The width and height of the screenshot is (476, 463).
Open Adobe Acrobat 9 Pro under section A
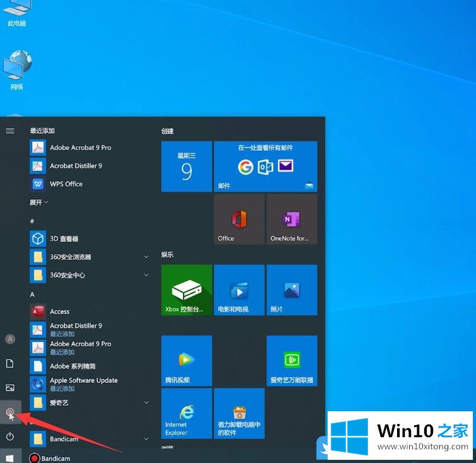pyautogui.click(x=89, y=348)
